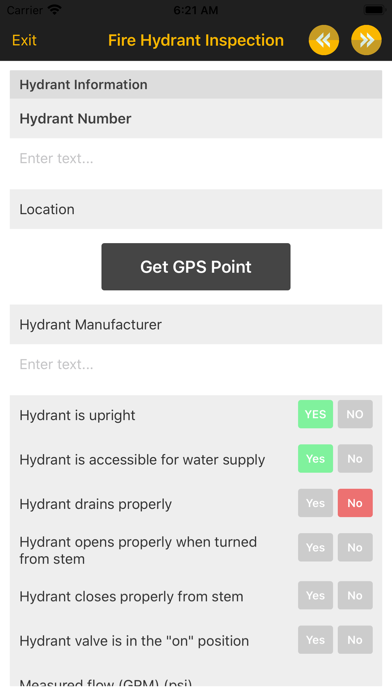This screenshot has height=696, width=392.
Task: Select NO for Hydrant is upright
Action: click(355, 414)
